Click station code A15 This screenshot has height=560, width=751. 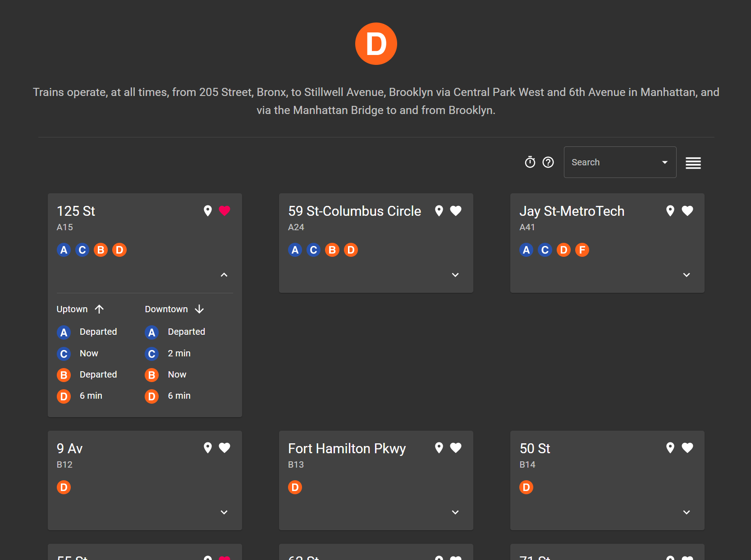(65, 228)
